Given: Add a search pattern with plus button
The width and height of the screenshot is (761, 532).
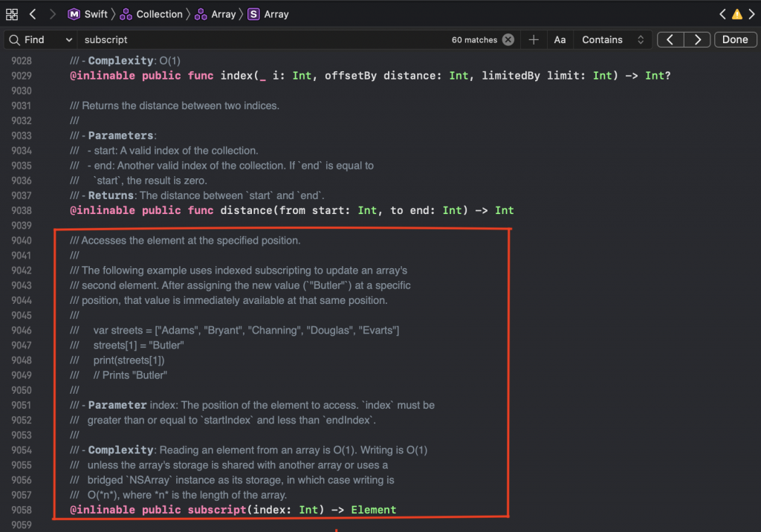Looking at the screenshot, I should [534, 40].
